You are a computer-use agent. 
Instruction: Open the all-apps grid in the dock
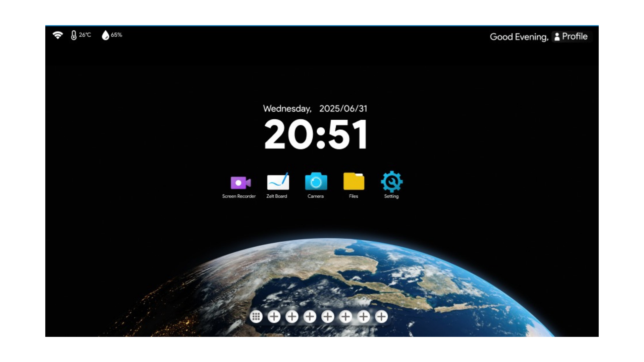tap(256, 316)
